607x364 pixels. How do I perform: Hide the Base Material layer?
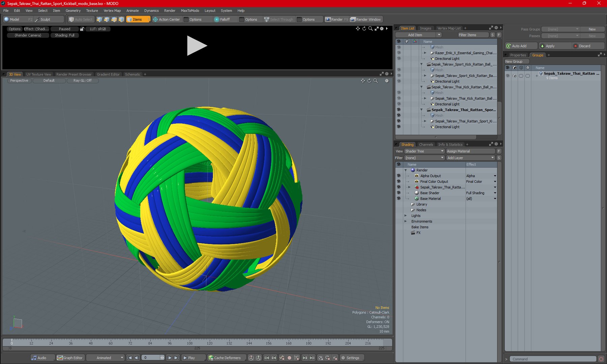(399, 199)
